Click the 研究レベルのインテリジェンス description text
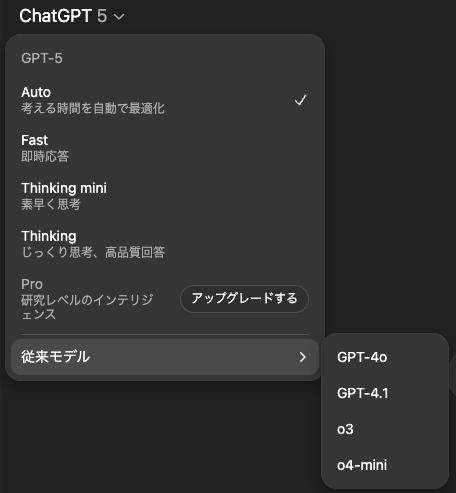Image resolution: width=456 pixels, height=493 pixels. coord(87,307)
